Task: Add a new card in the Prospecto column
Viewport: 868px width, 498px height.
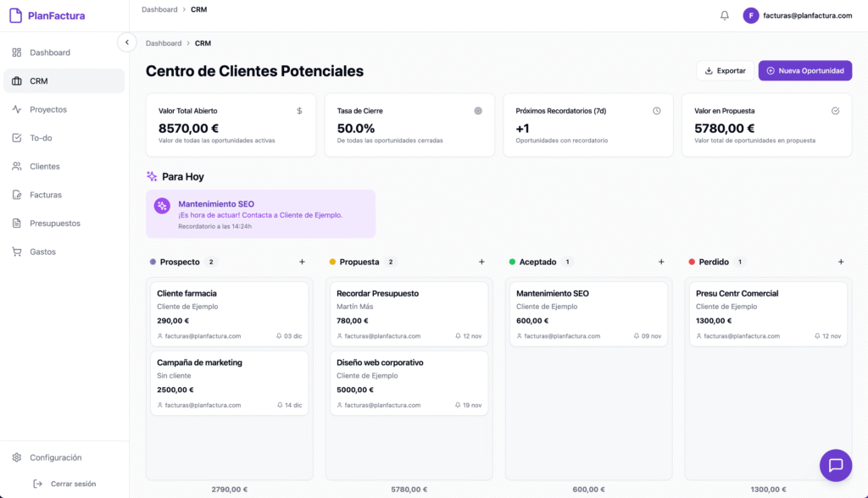Action: pyautogui.click(x=301, y=262)
